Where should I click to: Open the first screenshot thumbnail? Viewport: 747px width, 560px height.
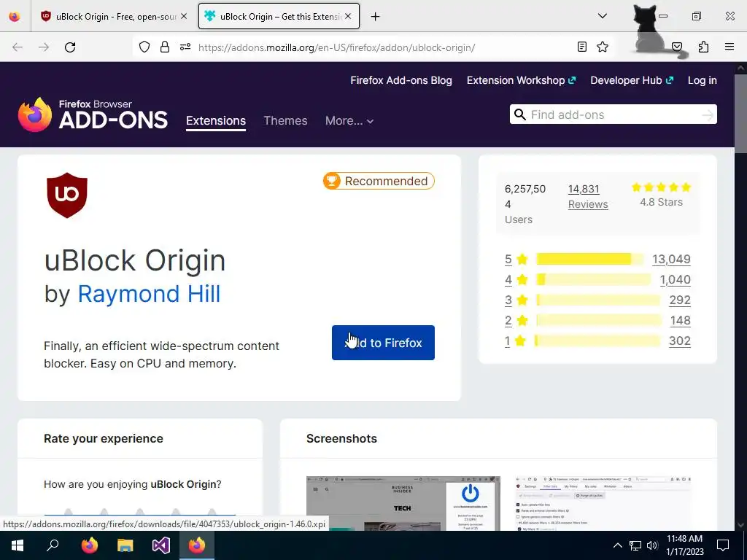403,503
